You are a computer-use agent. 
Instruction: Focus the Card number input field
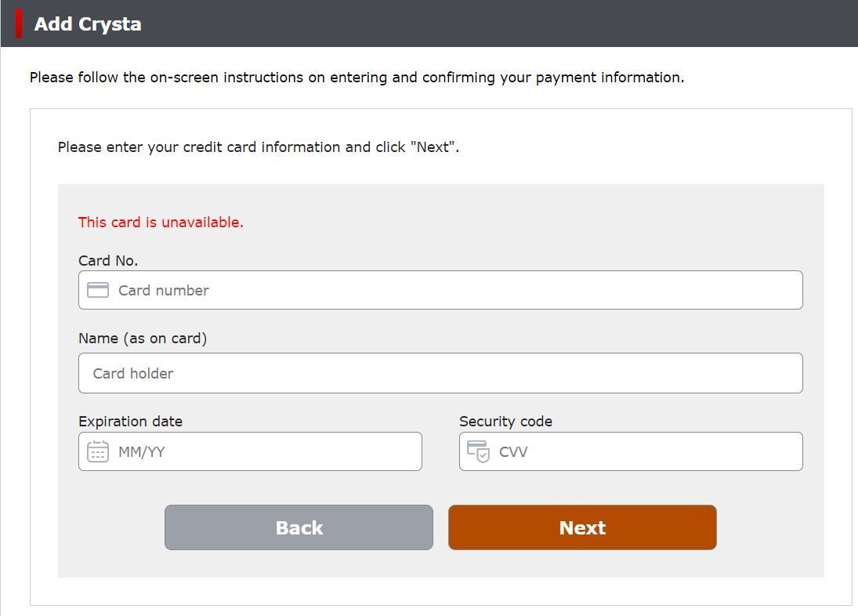coord(454,290)
